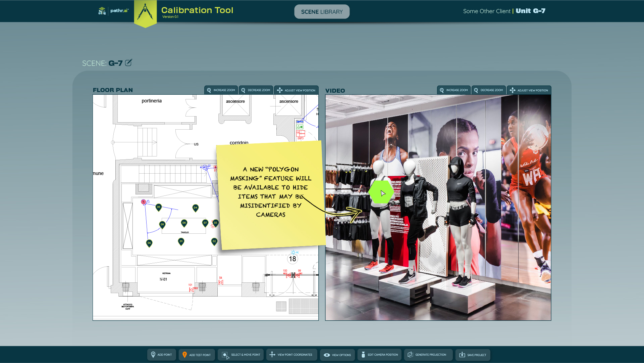Click the pathr.ai logo

[113, 11]
